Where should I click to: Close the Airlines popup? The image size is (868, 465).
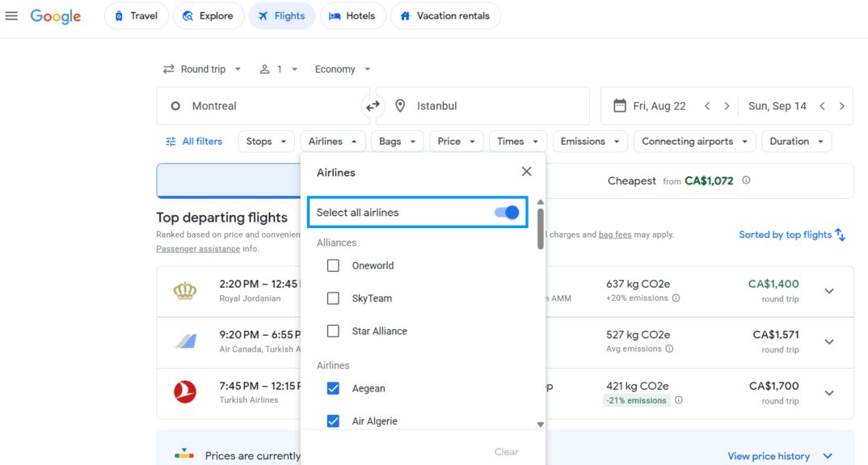coord(526,171)
